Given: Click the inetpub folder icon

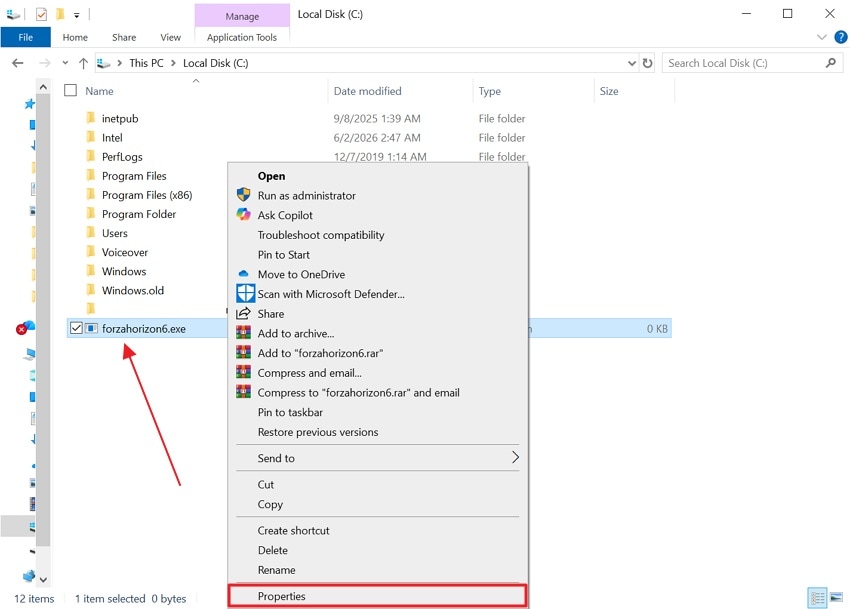Looking at the screenshot, I should (91, 118).
